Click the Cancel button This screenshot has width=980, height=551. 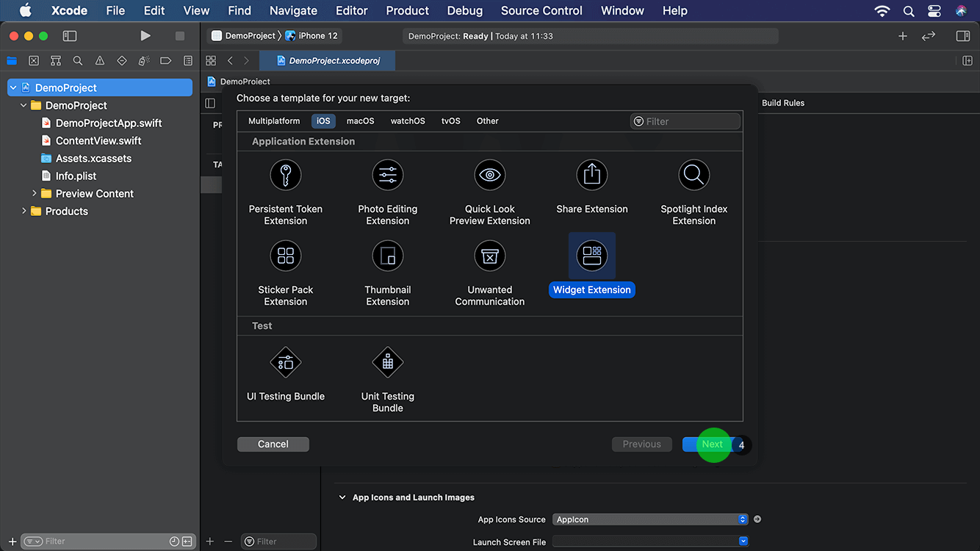[x=273, y=444]
